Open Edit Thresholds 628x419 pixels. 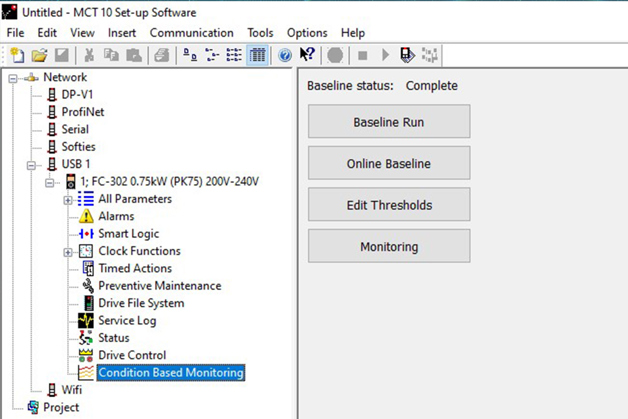pyautogui.click(x=389, y=205)
